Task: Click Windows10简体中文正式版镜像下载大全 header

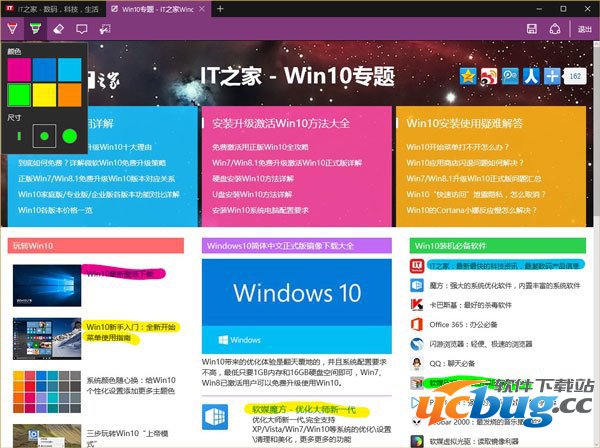Action: coord(297,246)
